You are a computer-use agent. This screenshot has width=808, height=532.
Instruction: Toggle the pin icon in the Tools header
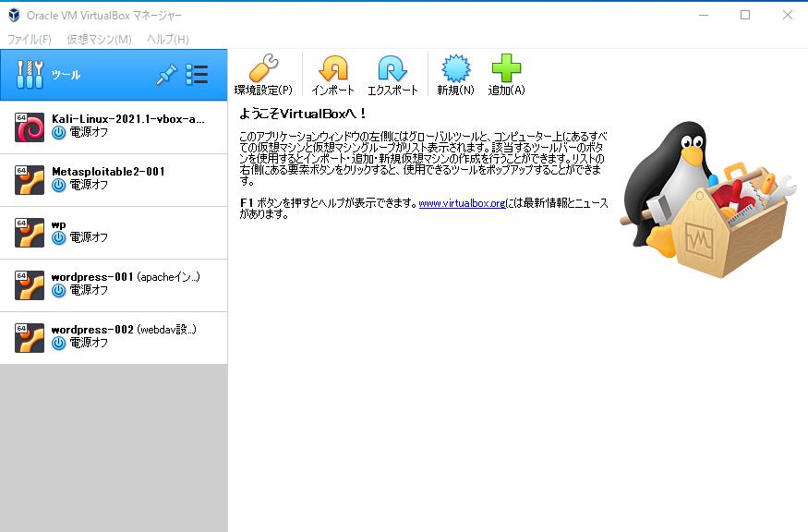pyautogui.click(x=166, y=74)
